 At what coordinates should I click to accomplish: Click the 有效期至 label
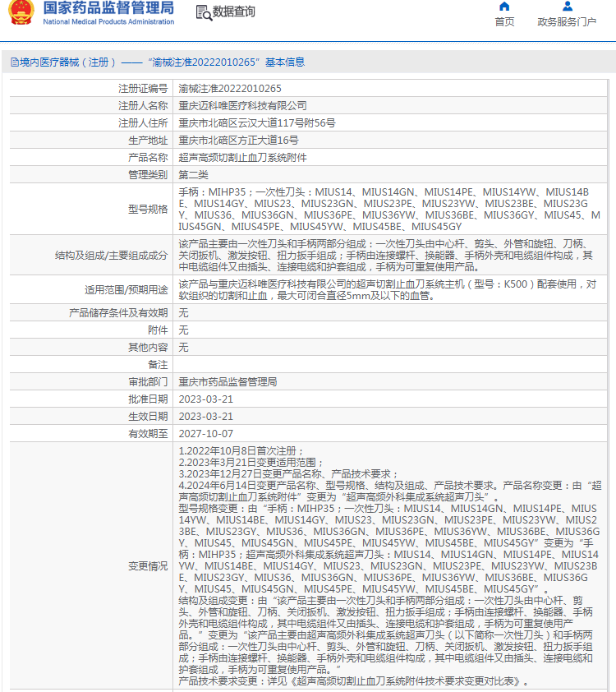coord(148,434)
